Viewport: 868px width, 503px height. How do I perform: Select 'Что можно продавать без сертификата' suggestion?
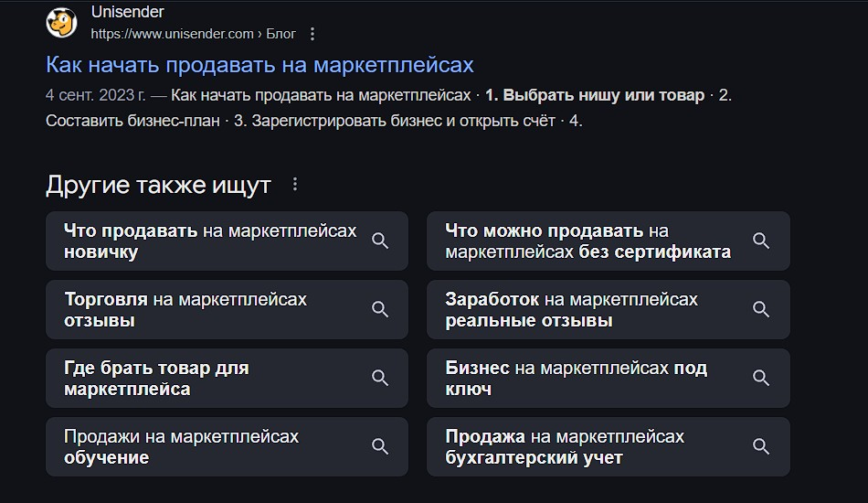tap(609, 241)
